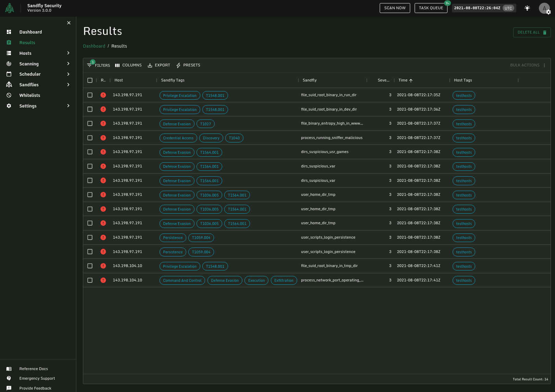Click alert icon in dirs_suspicious_usr_games row

[103, 152]
